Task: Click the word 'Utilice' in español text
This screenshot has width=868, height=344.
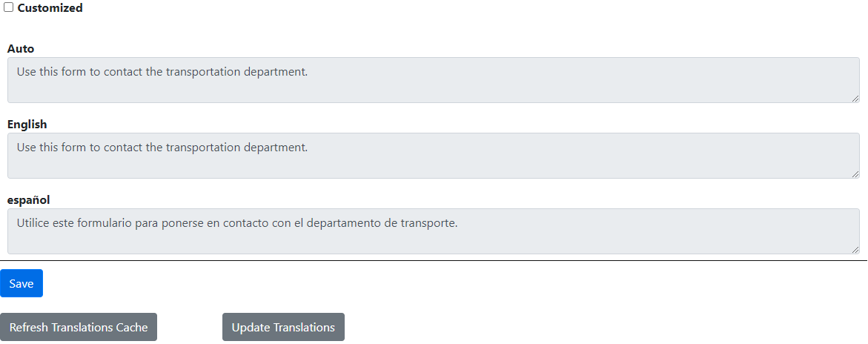Action: tap(34, 223)
